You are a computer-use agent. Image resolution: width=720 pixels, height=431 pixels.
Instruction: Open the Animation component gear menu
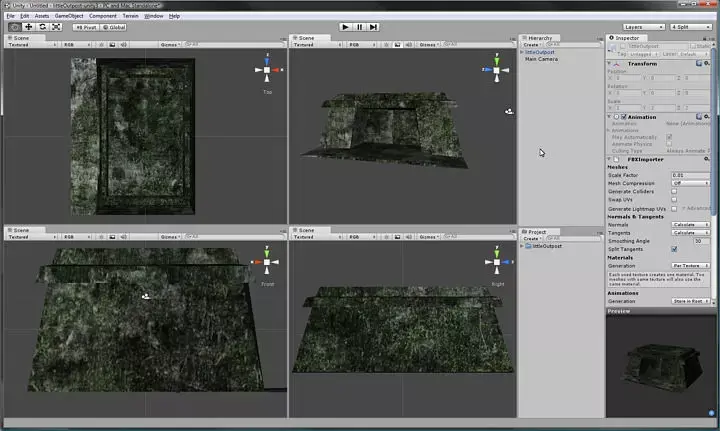tap(707, 117)
